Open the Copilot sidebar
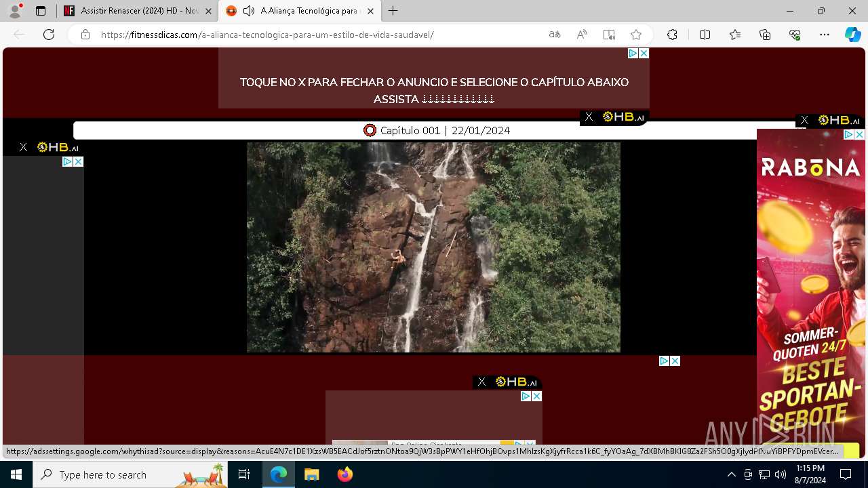 [852, 35]
